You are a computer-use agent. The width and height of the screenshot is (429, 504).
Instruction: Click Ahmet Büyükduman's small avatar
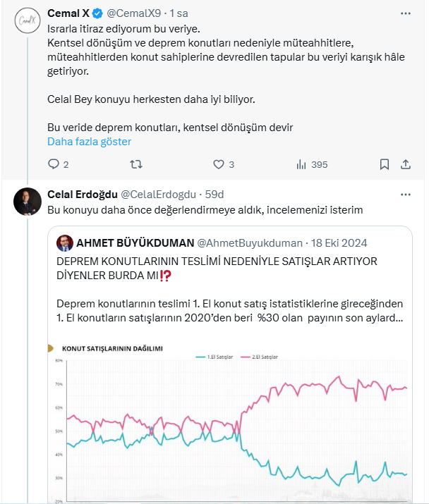pyautogui.click(x=65, y=243)
